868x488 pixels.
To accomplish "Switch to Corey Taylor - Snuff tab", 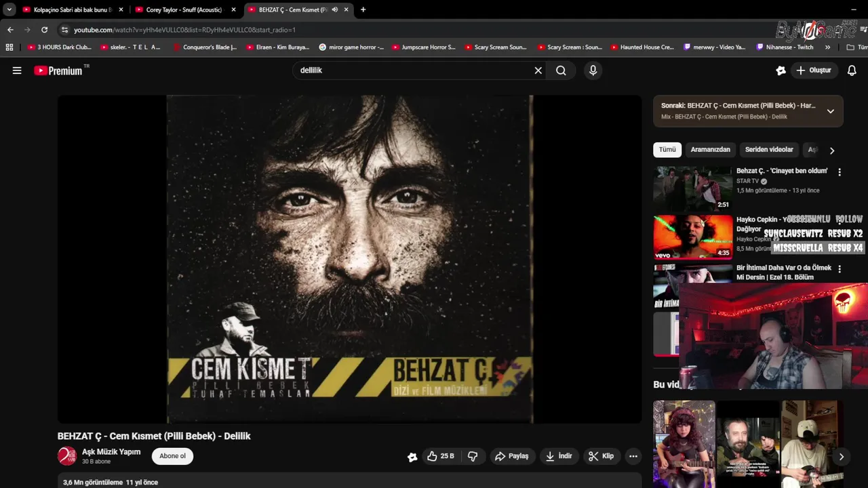I will (x=184, y=9).
